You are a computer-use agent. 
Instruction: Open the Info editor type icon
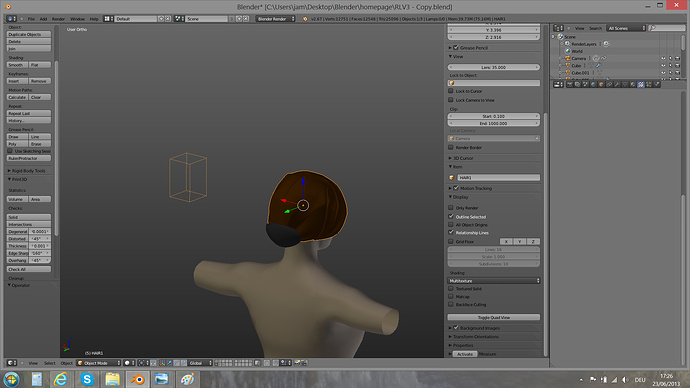coord(11,18)
